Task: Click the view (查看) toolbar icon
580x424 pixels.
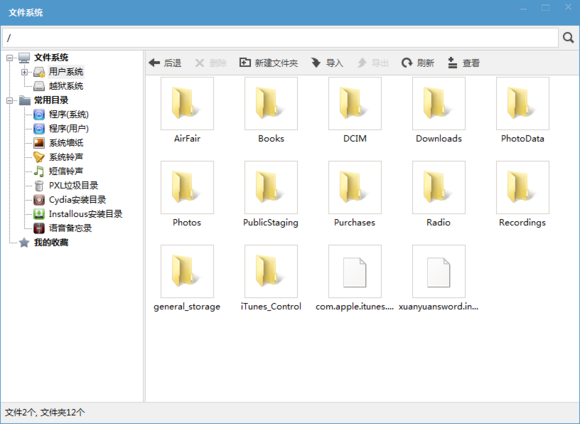Action: [x=452, y=63]
